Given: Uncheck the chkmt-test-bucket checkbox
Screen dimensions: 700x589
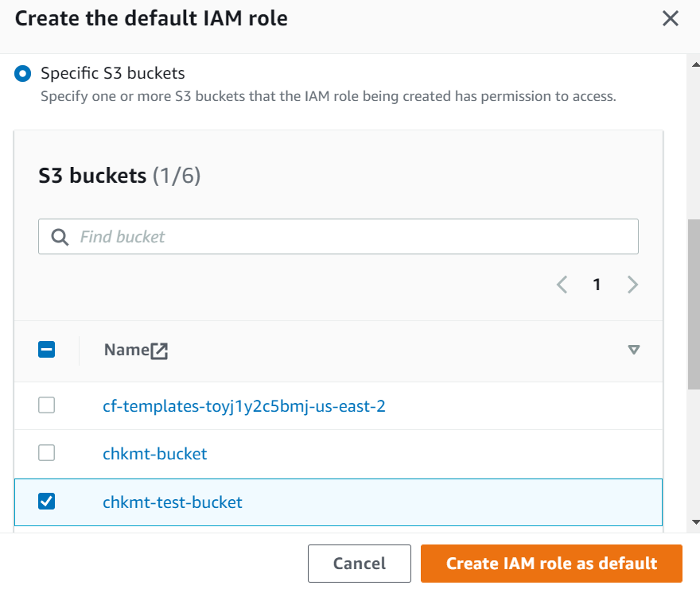Looking at the screenshot, I should [46, 502].
